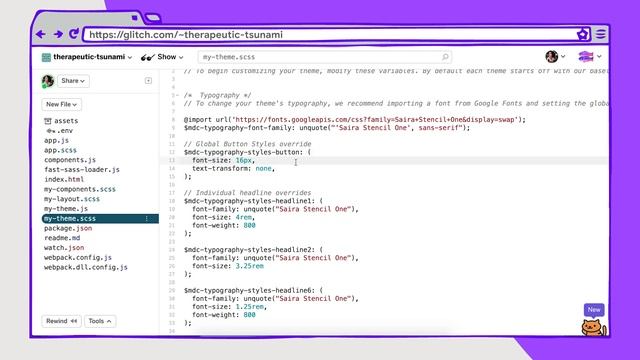Open user avatar account menu in header
Screen dimensions: 640x360
pos(555,56)
